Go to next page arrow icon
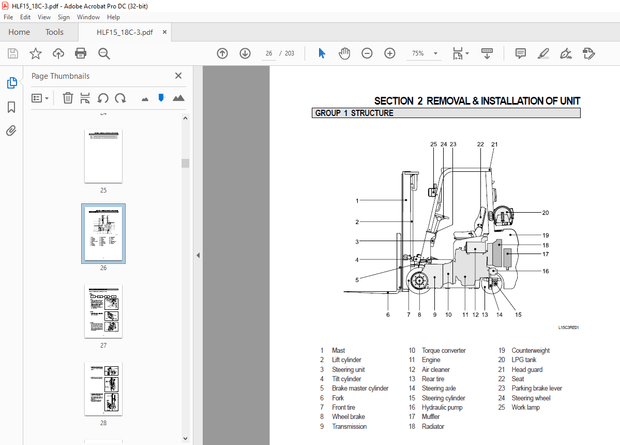The height and width of the screenshot is (445, 620). click(x=245, y=53)
